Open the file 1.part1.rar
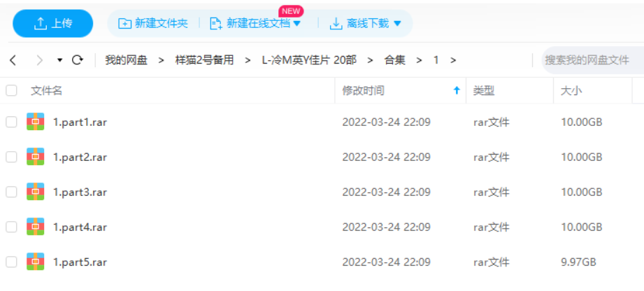Viewport: 644px width, 291px height. point(80,122)
